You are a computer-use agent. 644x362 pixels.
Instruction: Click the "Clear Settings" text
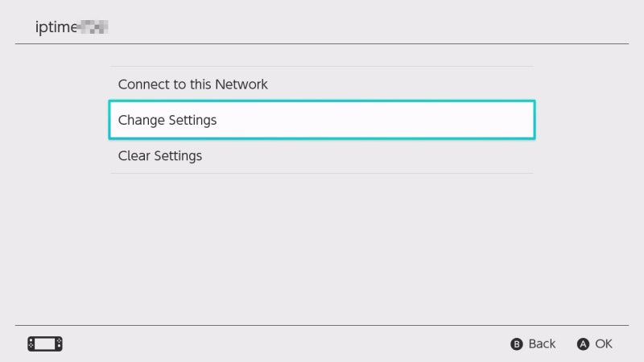[159, 155]
